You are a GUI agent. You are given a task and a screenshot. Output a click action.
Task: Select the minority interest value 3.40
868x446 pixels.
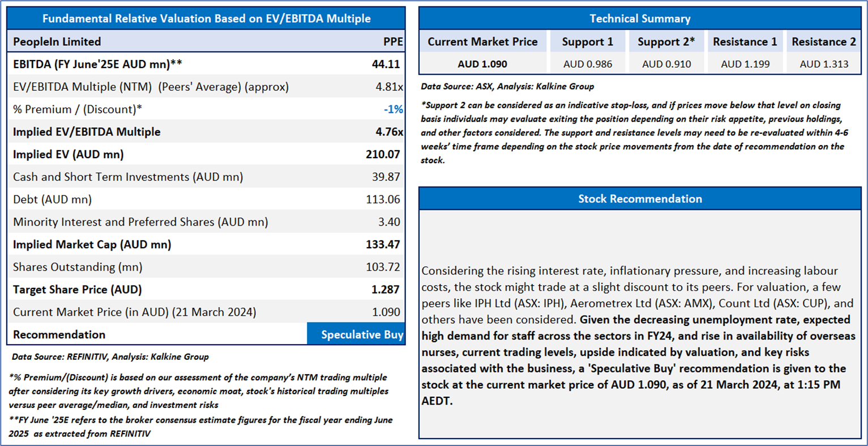[x=390, y=222]
